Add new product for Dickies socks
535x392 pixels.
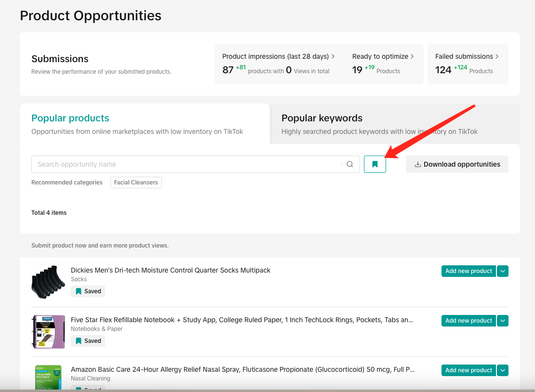(x=468, y=271)
